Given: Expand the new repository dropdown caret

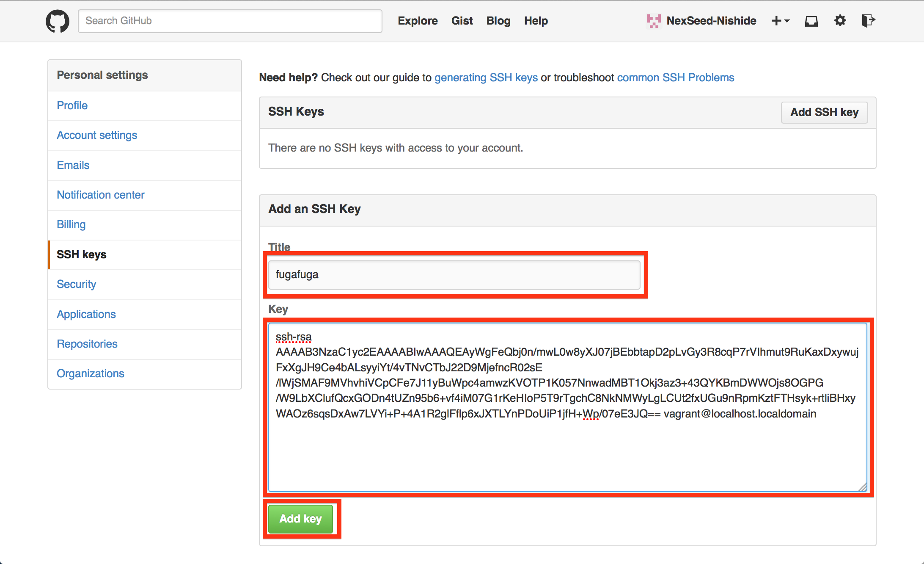Looking at the screenshot, I should [x=786, y=21].
